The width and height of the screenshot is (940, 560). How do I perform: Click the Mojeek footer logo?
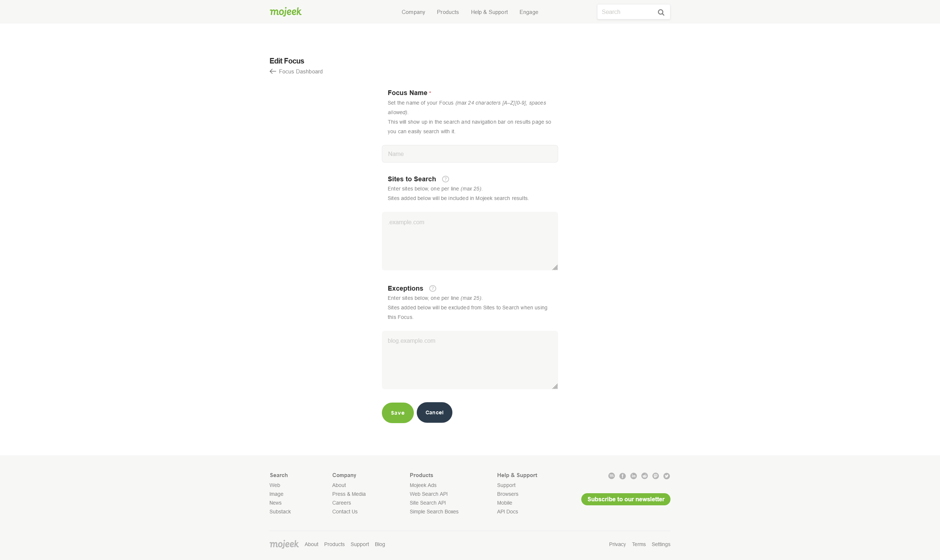[x=284, y=544]
